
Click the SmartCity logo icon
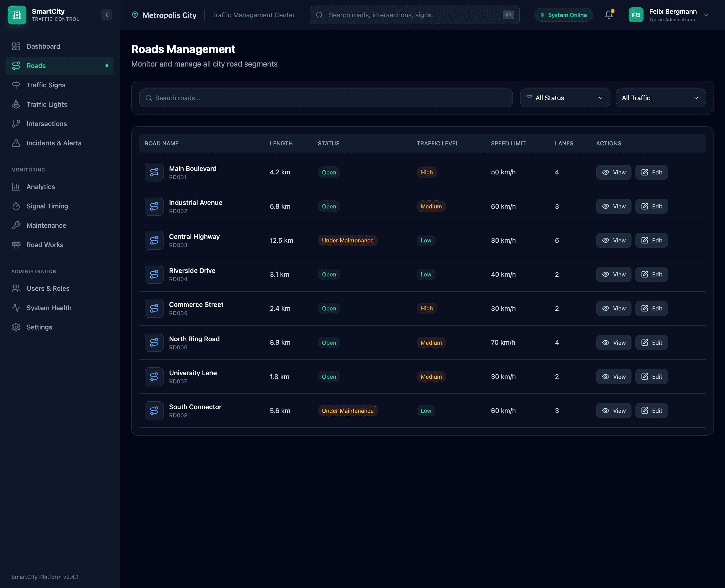17,15
